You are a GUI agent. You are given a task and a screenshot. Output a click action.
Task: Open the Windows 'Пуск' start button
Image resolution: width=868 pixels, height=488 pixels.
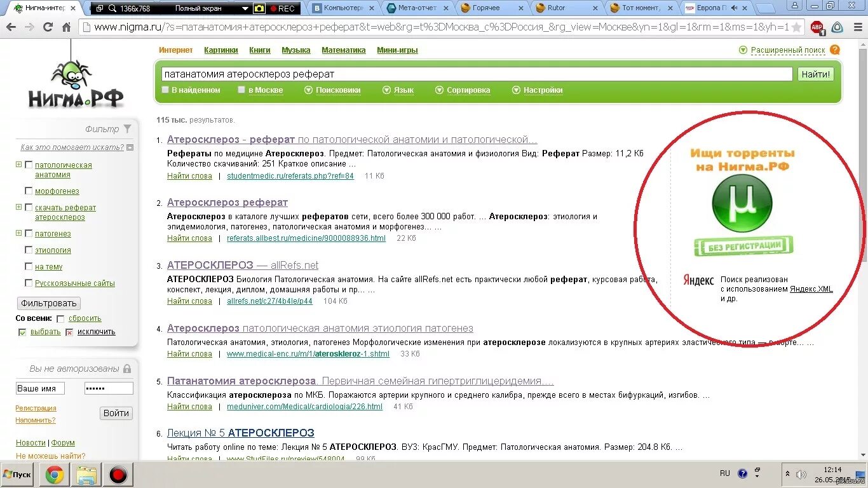pyautogui.click(x=17, y=475)
